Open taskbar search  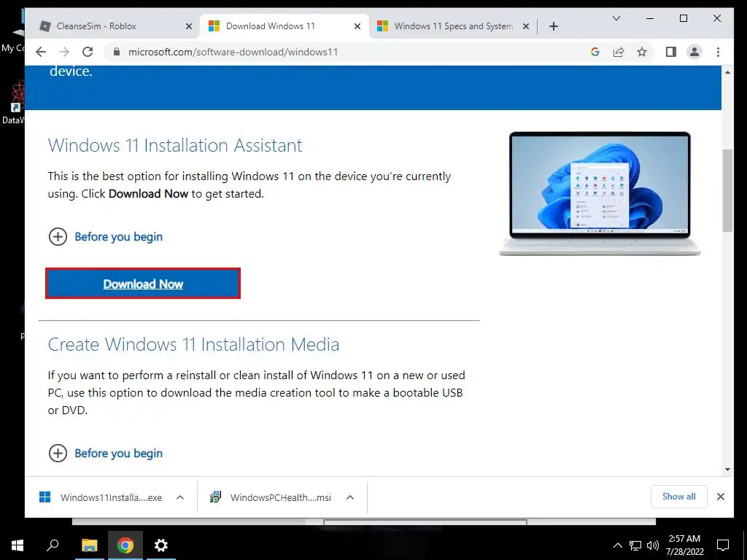(x=53, y=545)
